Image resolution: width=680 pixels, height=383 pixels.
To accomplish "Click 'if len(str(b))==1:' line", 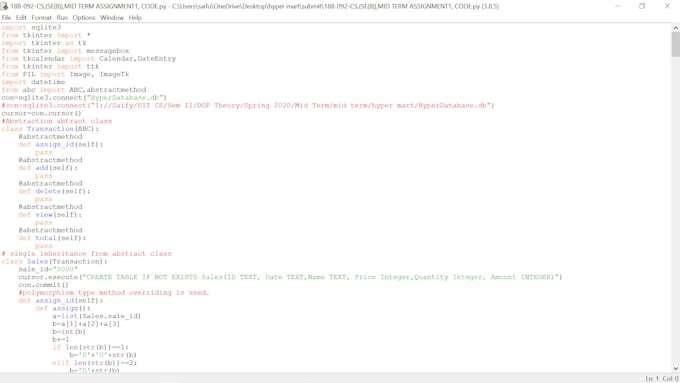I will pyautogui.click(x=90, y=347).
